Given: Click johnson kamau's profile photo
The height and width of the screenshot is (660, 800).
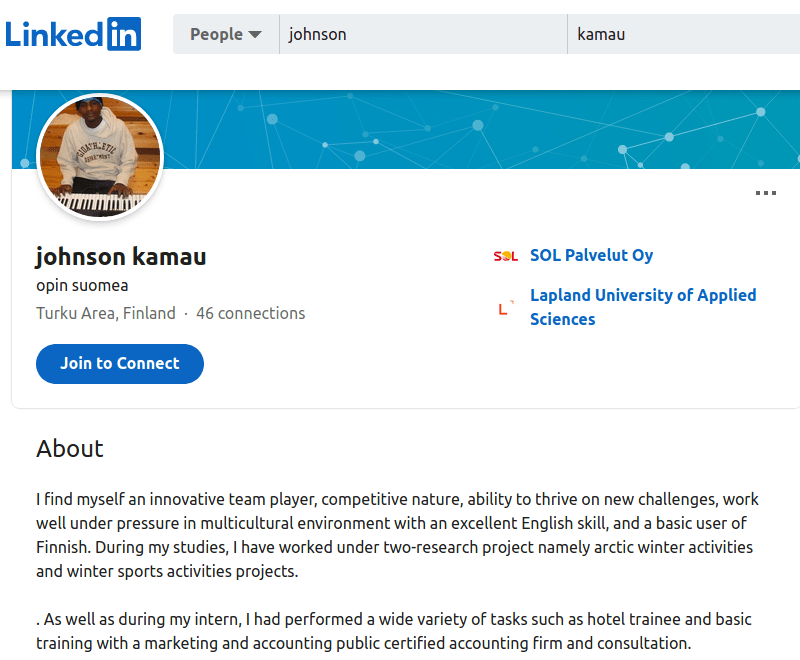Looking at the screenshot, I should click(99, 157).
